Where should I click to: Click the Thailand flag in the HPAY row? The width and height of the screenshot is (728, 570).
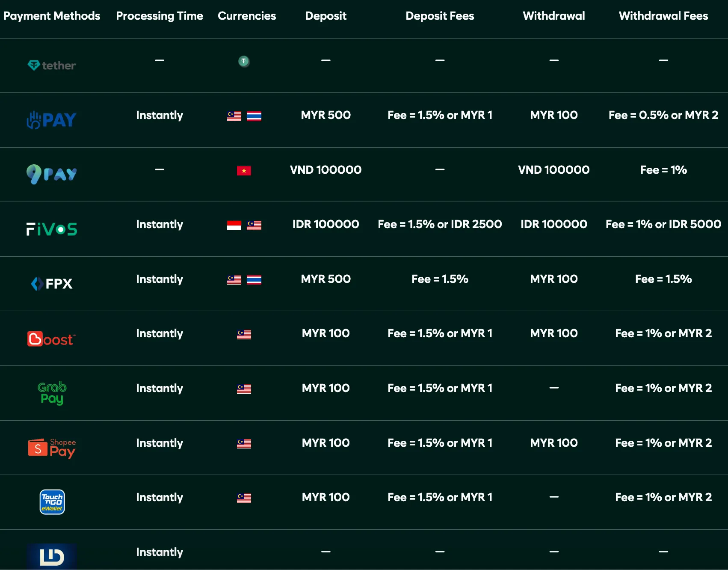[x=254, y=116]
